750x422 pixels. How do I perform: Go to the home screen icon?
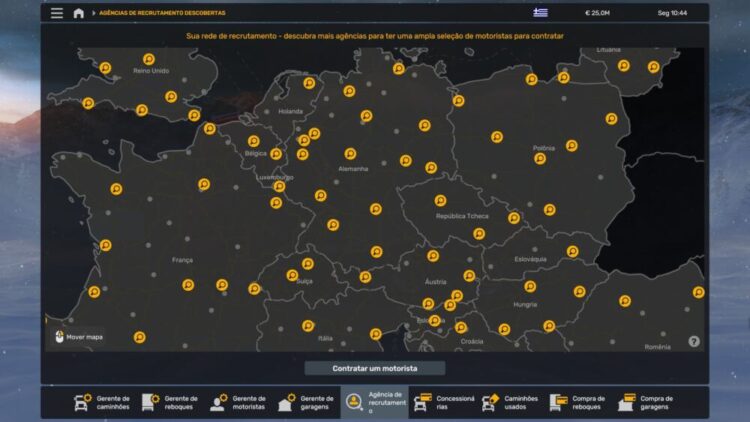[78, 13]
